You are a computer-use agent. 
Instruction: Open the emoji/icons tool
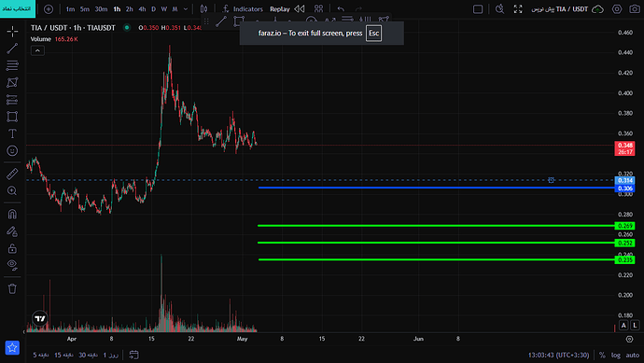(x=12, y=150)
